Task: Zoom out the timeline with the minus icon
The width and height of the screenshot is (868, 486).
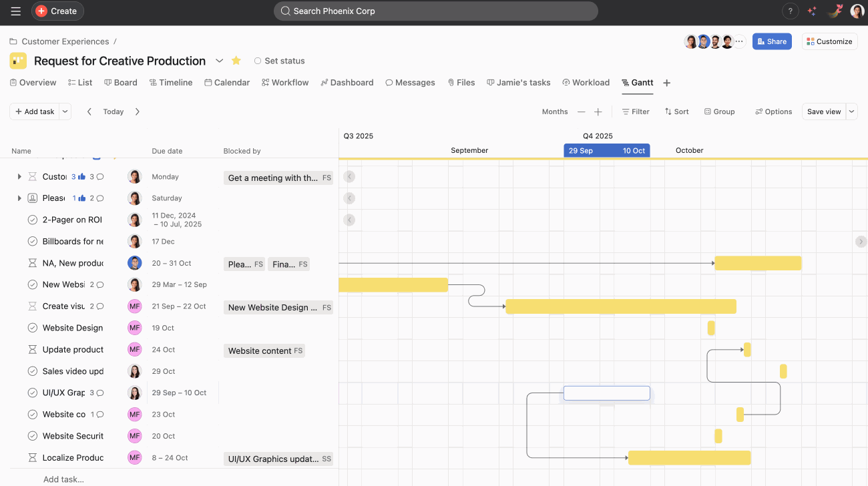Action: [x=581, y=111]
